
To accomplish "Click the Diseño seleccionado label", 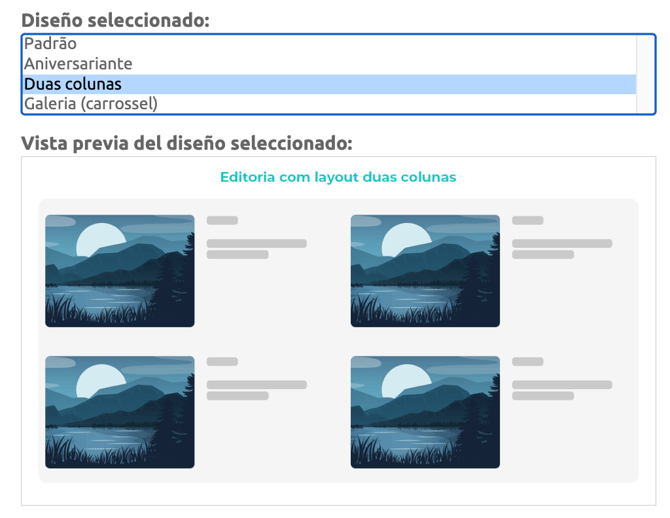I will [x=115, y=20].
